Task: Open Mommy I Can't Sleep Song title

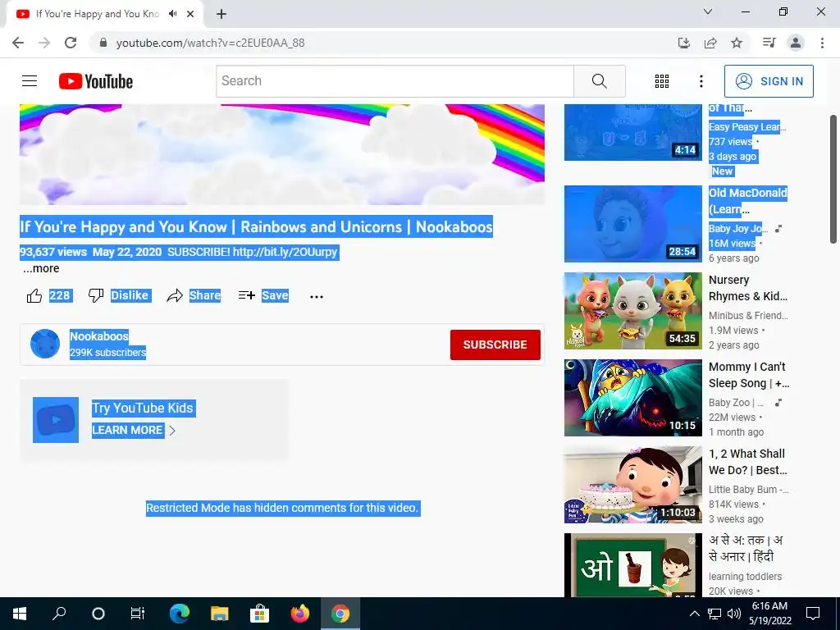Action: click(749, 375)
